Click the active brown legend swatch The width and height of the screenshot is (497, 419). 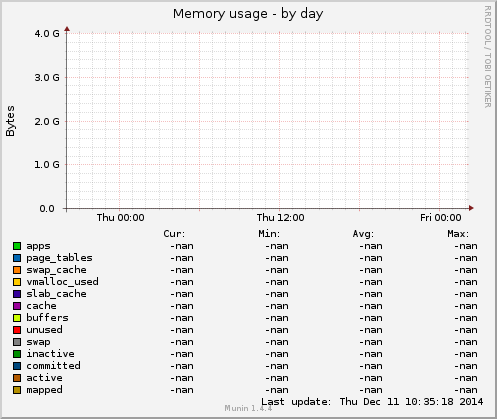[x=17, y=378]
